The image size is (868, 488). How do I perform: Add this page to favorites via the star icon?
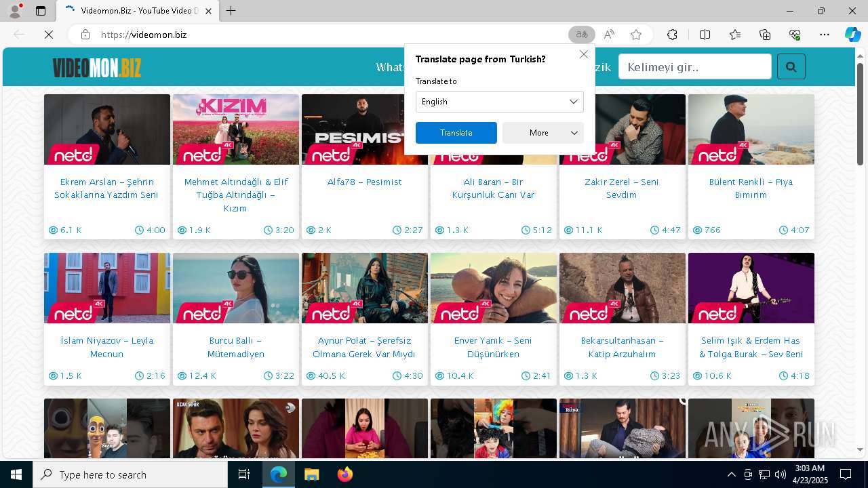coord(636,35)
